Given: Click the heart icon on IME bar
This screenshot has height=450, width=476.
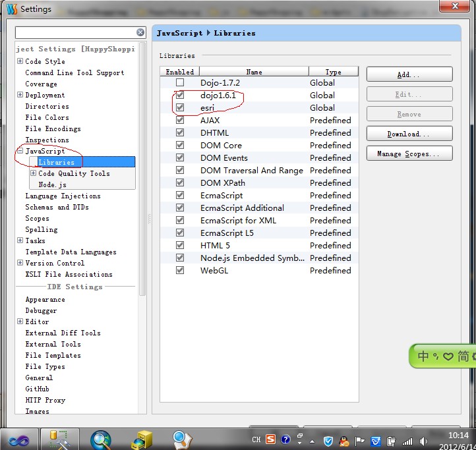Looking at the screenshot, I should click(448, 356).
